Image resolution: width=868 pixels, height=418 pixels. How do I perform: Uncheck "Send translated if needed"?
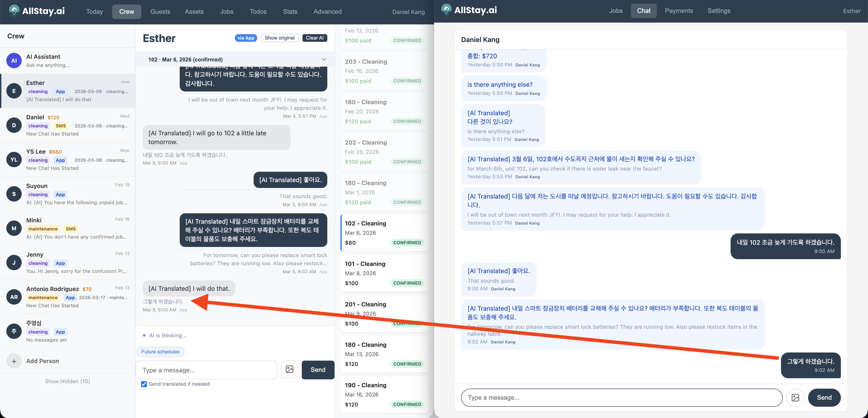144,384
